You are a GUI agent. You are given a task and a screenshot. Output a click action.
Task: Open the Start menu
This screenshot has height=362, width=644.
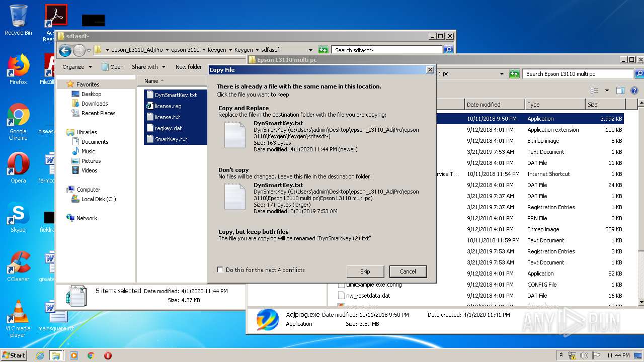14,355
